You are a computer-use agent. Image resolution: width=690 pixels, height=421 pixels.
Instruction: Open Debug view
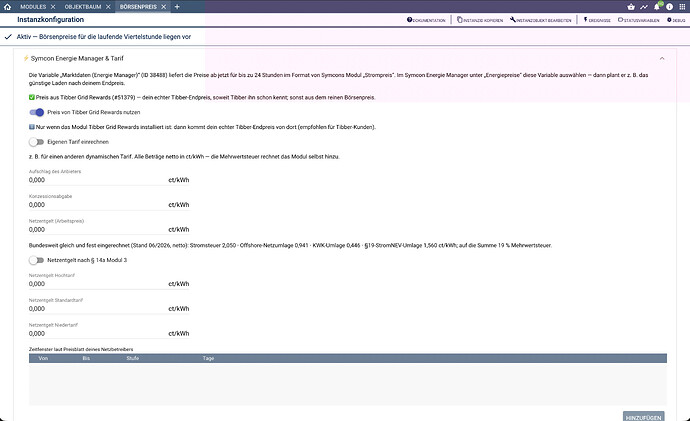(x=676, y=20)
